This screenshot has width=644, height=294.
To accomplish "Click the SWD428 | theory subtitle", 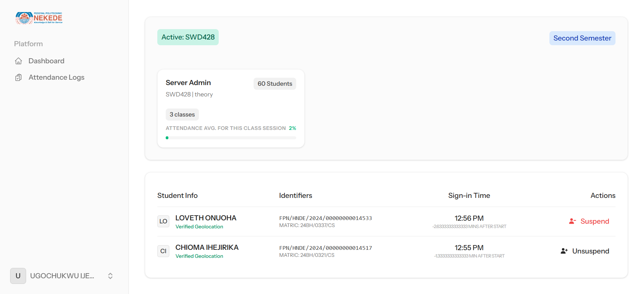I will pyautogui.click(x=189, y=94).
